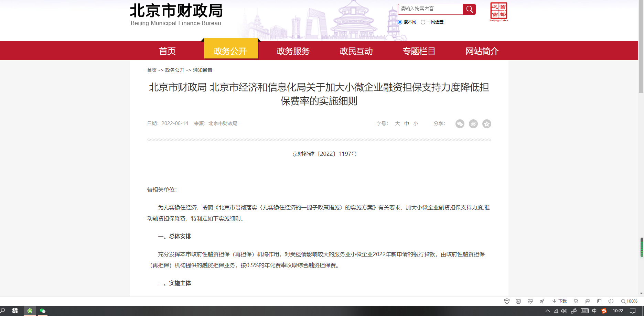Set font size to 中
The image size is (644, 316).
click(407, 123)
